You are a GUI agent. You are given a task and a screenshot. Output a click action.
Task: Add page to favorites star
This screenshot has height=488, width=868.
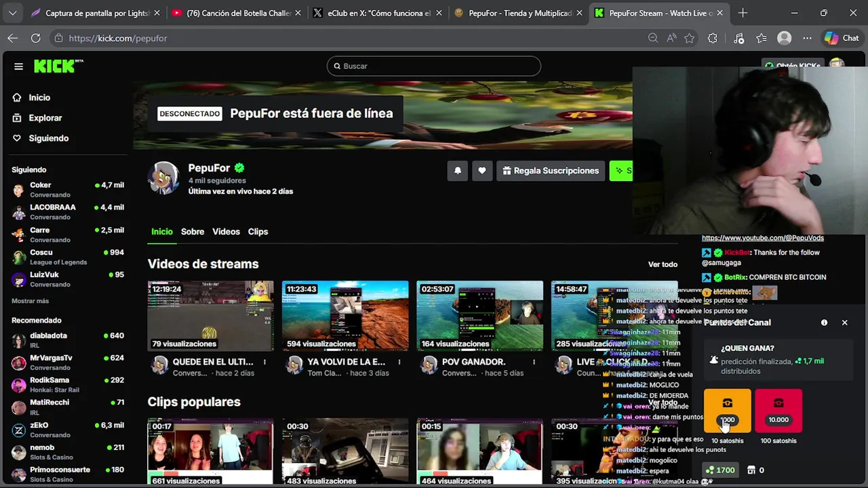pos(690,38)
